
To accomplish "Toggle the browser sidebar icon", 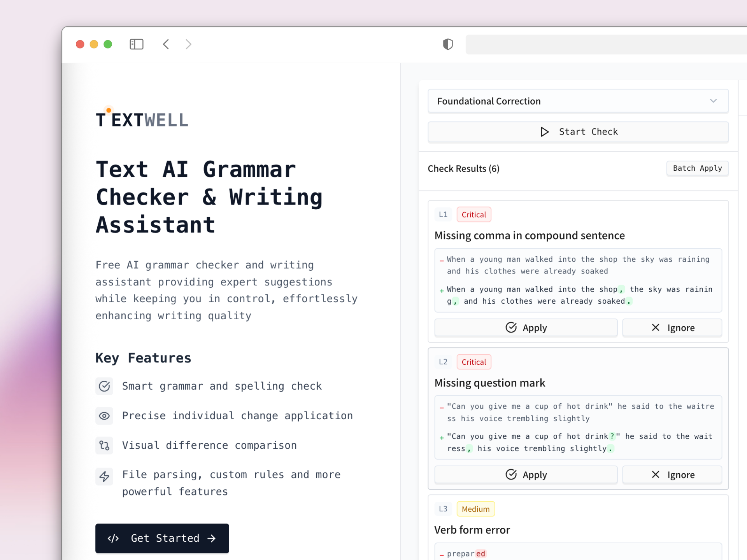I will coord(137,44).
